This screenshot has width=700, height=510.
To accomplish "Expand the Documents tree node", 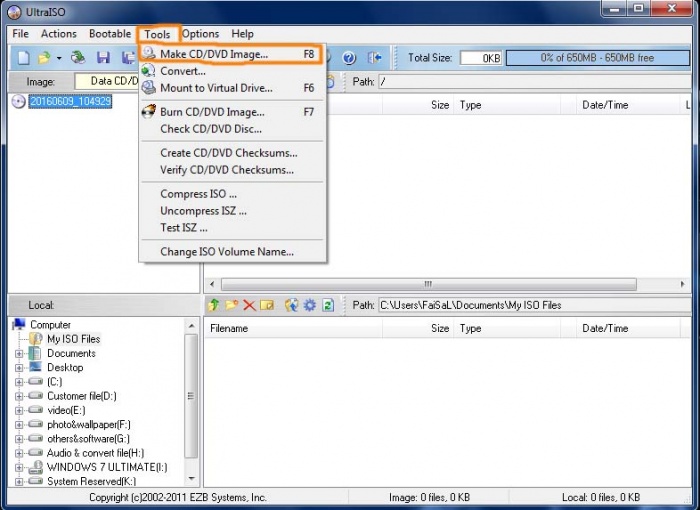I will pos(19,353).
